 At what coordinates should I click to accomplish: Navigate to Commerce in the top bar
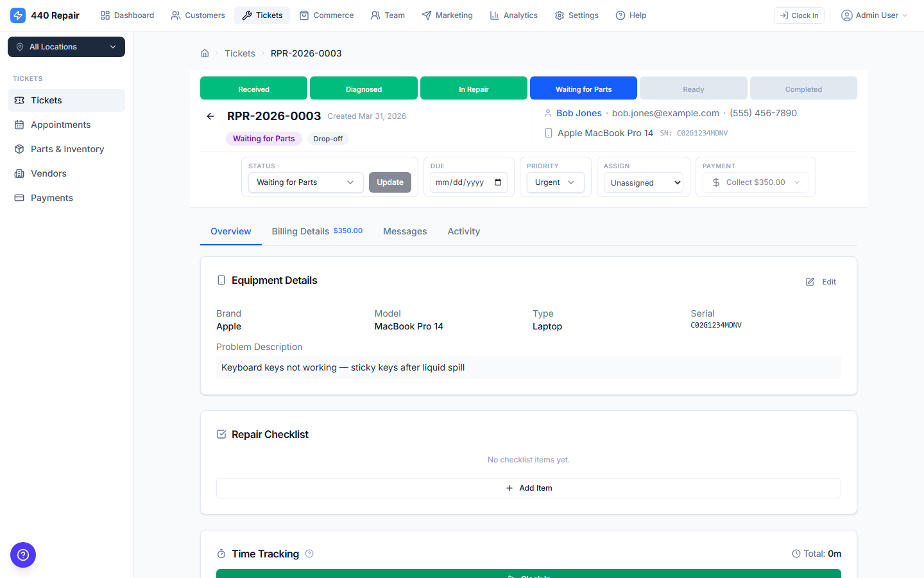point(327,15)
